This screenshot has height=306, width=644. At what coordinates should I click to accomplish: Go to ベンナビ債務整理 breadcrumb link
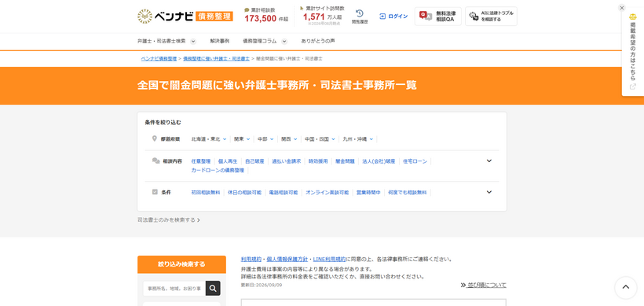[159, 59]
